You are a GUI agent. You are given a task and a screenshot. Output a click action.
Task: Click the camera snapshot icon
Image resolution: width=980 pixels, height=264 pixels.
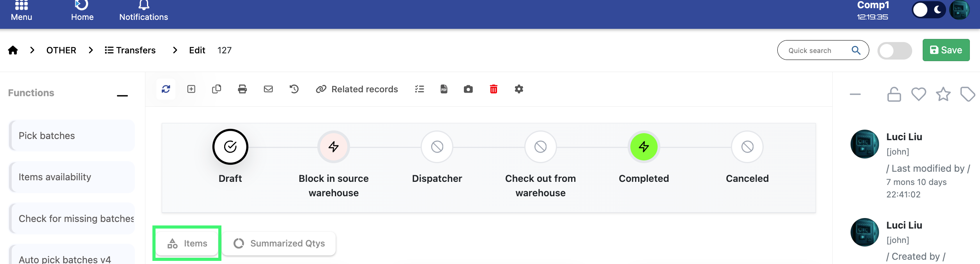point(468,89)
